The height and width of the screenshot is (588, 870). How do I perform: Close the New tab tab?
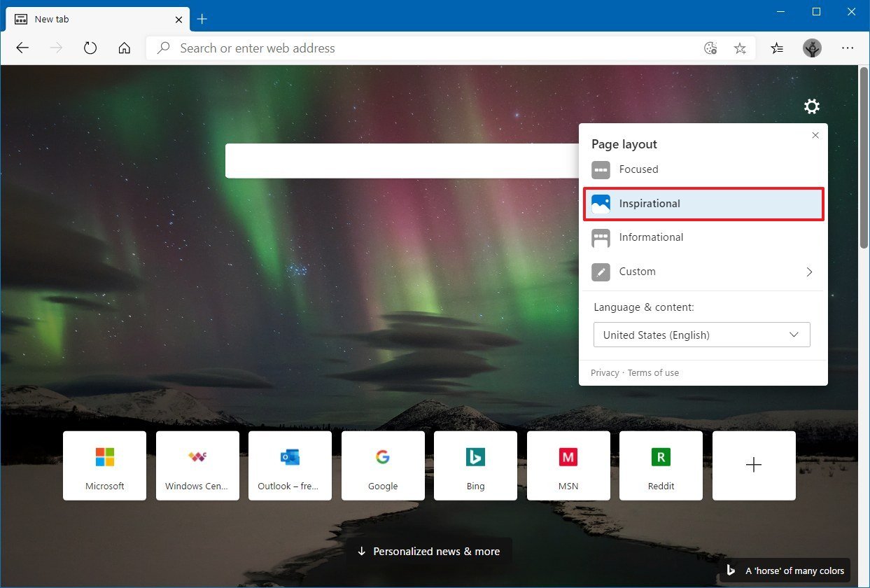[x=178, y=19]
